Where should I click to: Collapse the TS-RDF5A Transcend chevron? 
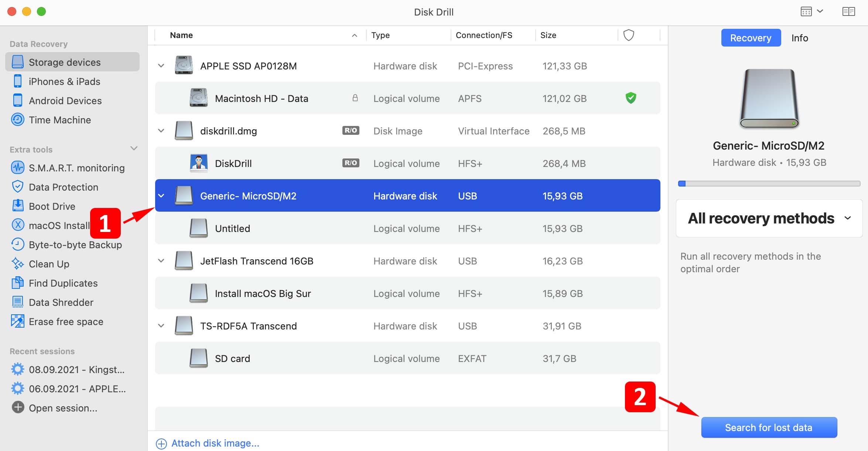161,326
